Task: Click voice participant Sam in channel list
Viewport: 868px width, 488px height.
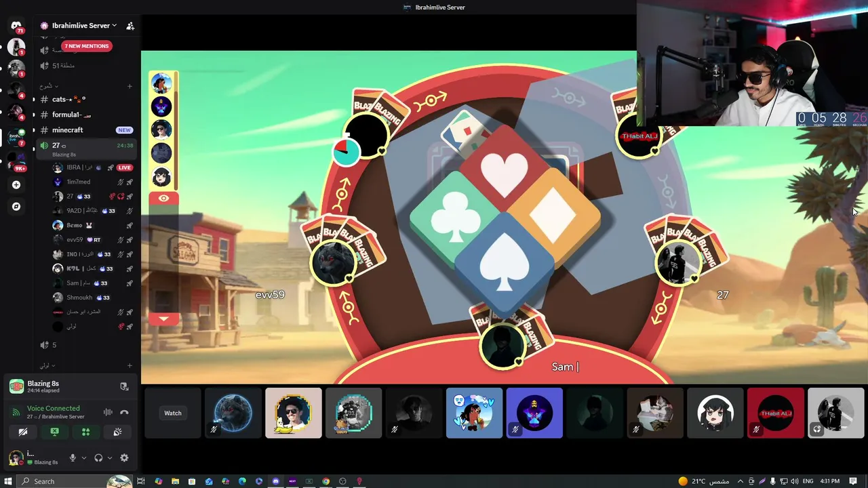Action: click(x=93, y=283)
